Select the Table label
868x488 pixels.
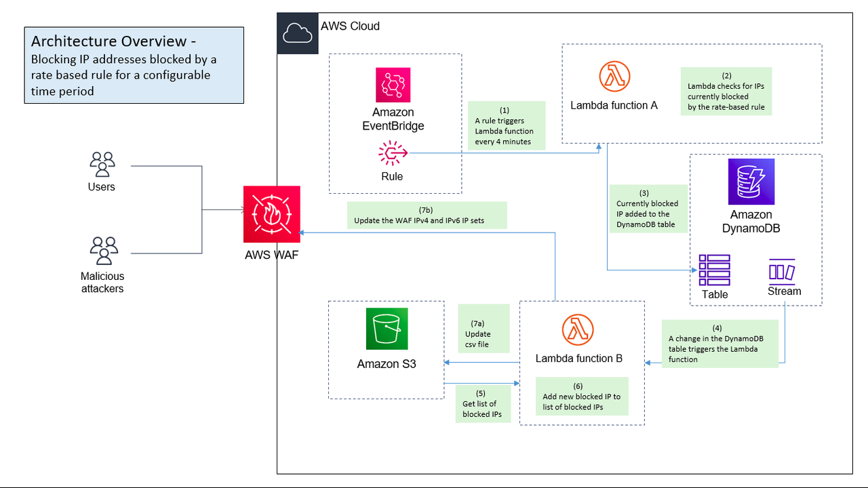point(715,295)
